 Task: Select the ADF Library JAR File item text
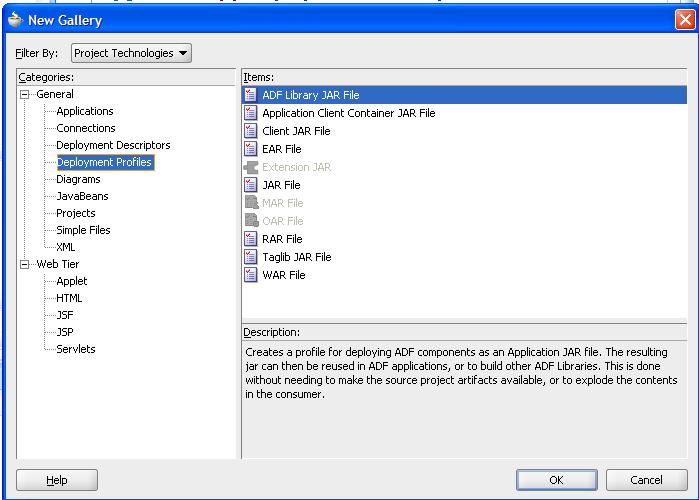(x=311, y=95)
